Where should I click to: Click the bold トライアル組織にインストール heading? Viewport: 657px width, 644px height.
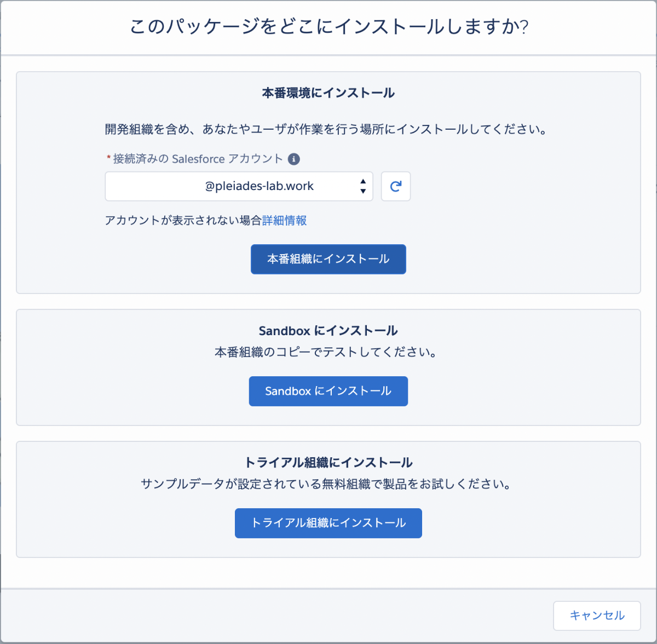[328, 463]
